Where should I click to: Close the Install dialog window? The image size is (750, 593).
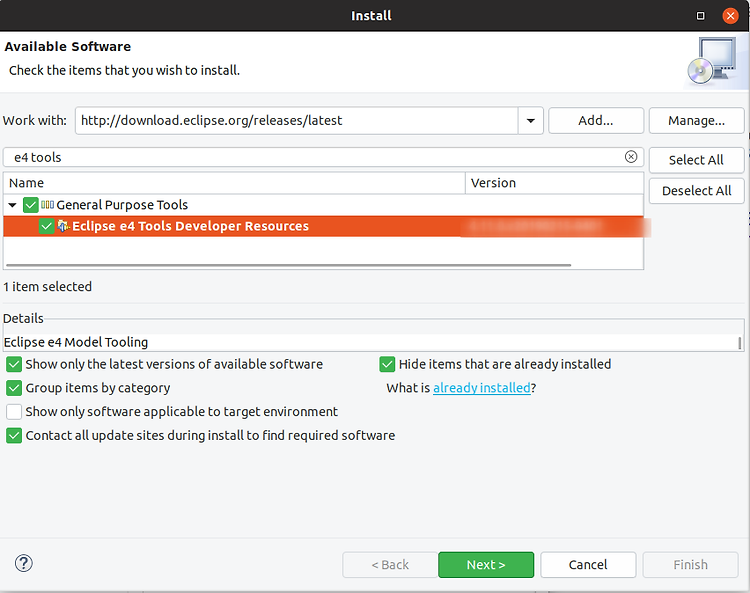coord(730,16)
